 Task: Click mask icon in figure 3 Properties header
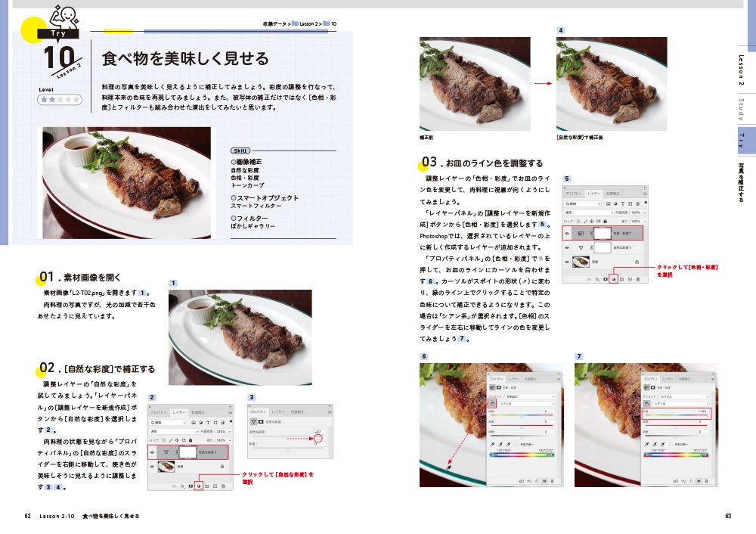[261, 421]
